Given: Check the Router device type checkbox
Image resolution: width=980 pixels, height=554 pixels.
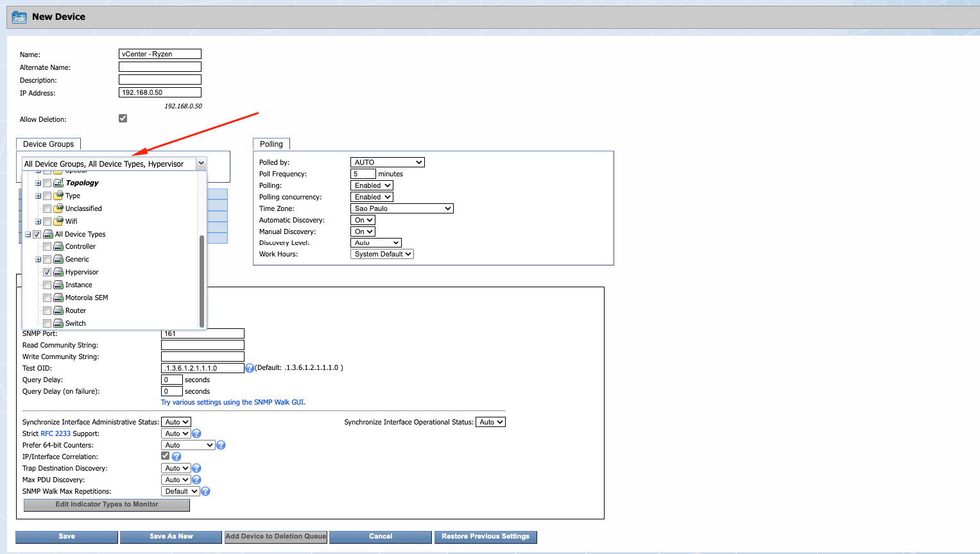Looking at the screenshot, I should [x=47, y=311].
